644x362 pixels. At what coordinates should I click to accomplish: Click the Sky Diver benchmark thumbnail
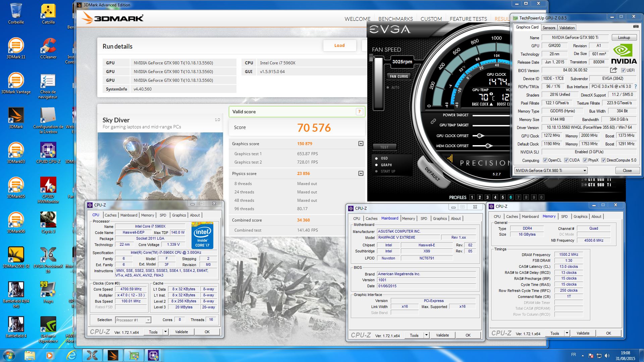[160, 167]
